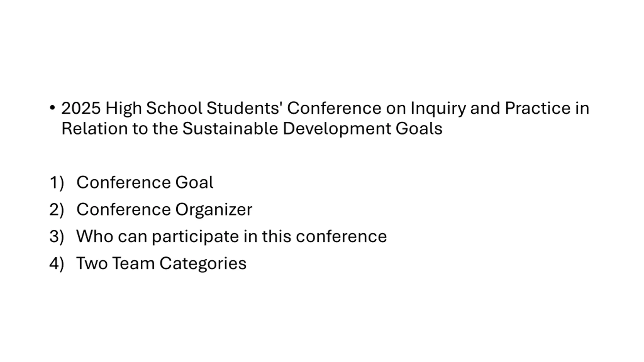
Task: Click the word Categories in item four
Action: (x=203, y=263)
